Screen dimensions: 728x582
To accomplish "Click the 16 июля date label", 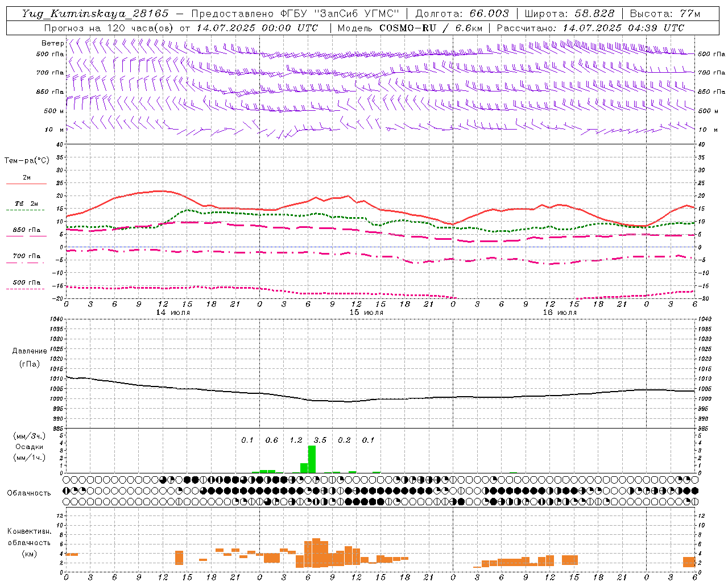I will 559,313.
